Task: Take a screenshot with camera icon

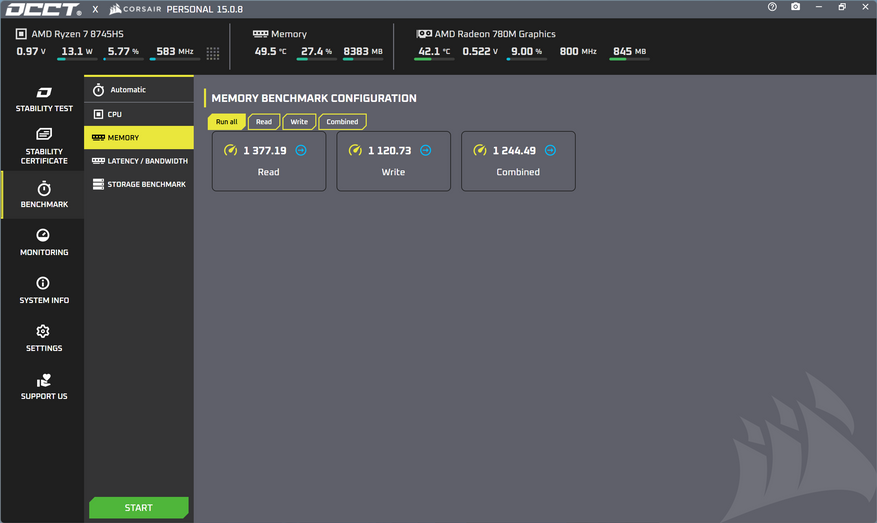Action: tap(795, 7)
